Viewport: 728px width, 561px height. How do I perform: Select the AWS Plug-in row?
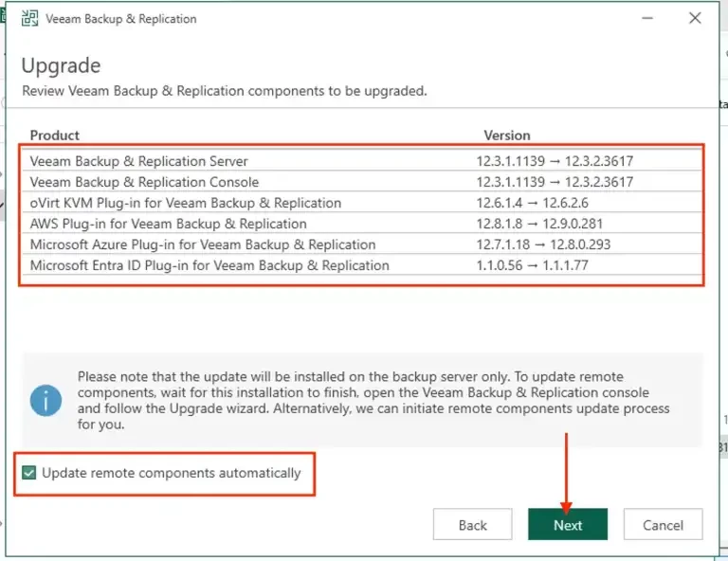(x=362, y=224)
